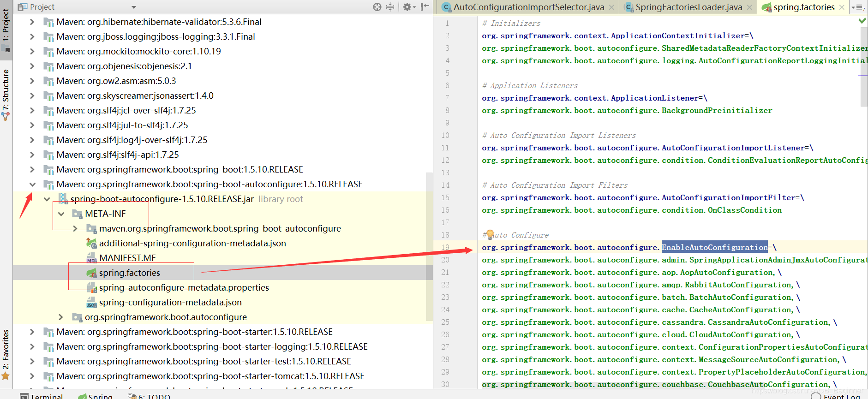Click the org.ow2.asm library icon
868x399 pixels.
pyautogui.click(x=48, y=81)
